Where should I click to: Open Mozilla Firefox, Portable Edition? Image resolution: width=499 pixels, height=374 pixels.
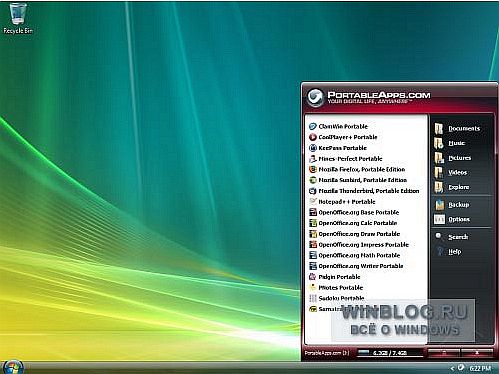pos(357,169)
